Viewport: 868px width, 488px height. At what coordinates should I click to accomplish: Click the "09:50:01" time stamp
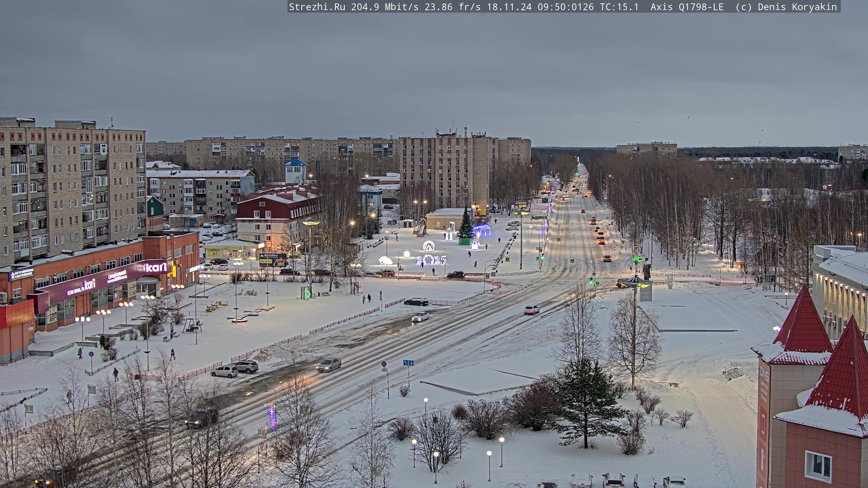point(560,7)
